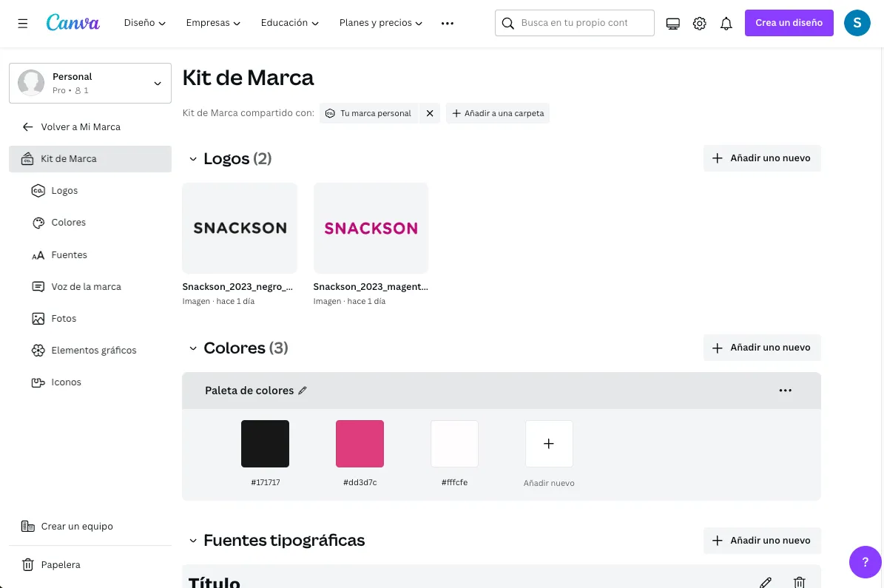This screenshot has height=588, width=884.
Task: Open the magenta Snackson logo thumbnail
Action: (x=371, y=228)
